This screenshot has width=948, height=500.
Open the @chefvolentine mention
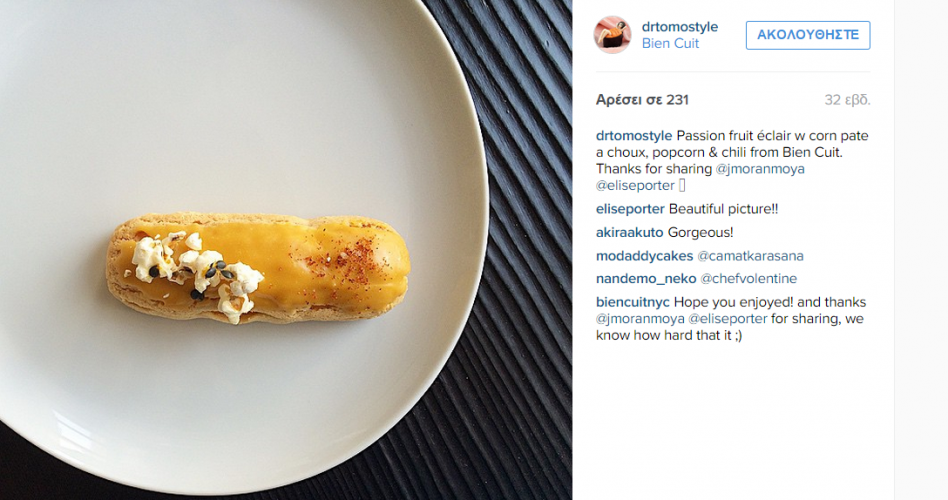click(x=748, y=279)
